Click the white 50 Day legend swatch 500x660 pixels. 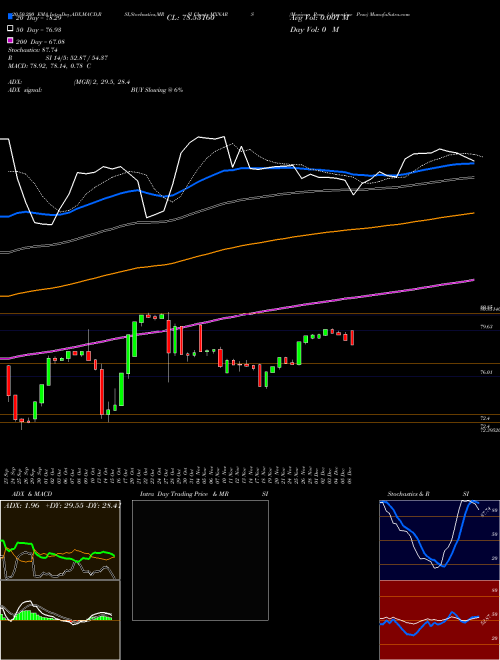10,29
